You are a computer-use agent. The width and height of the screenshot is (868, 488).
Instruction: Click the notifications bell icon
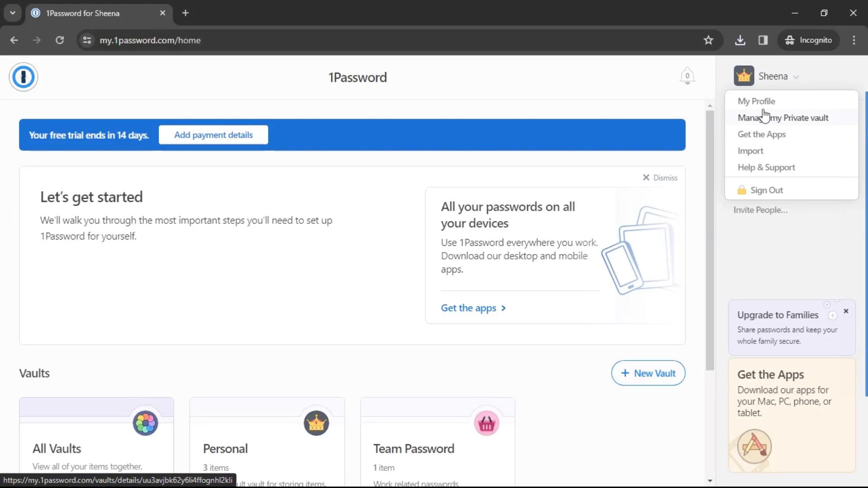pyautogui.click(x=686, y=76)
